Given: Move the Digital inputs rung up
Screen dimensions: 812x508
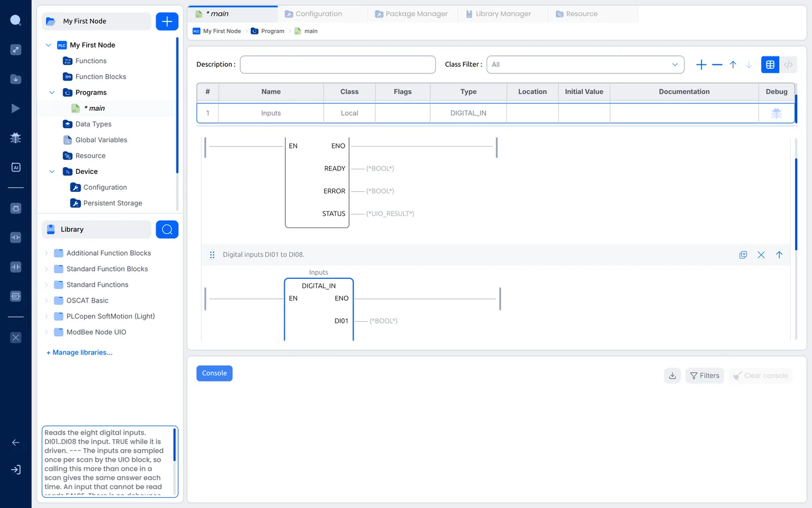Looking at the screenshot, I should (x=779, y=255).
